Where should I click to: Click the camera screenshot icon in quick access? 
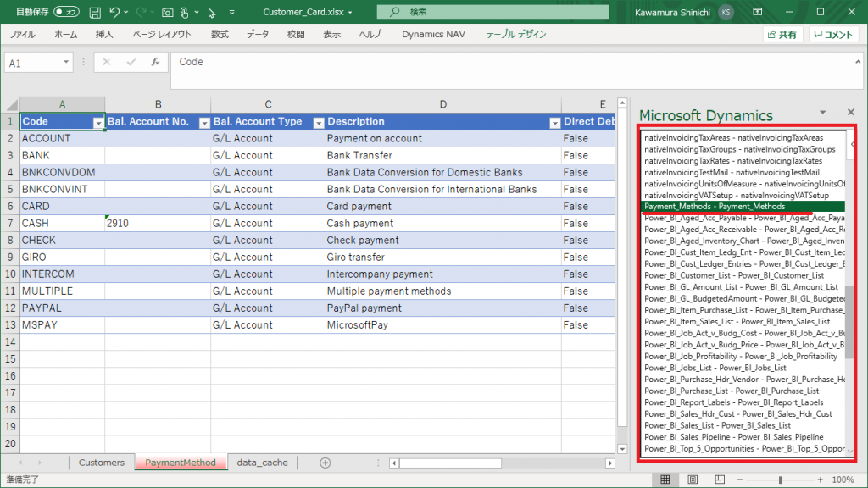[x=167, y=12]
